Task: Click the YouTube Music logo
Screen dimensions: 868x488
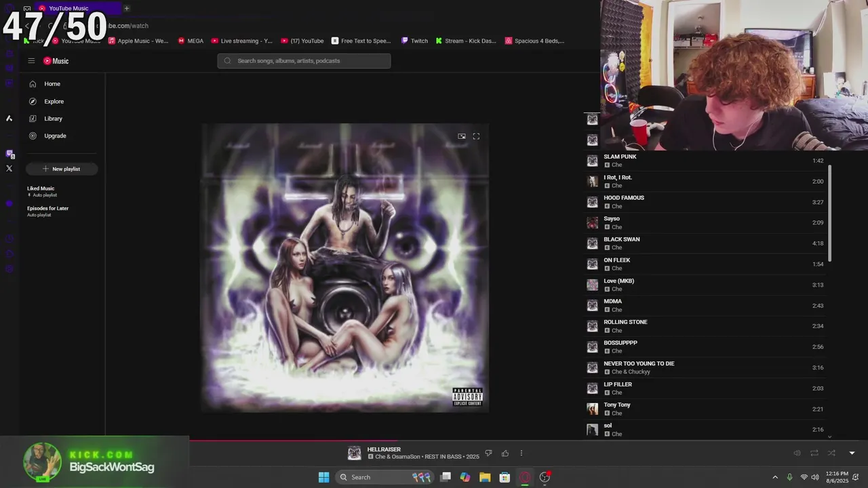Action: click(x=56, y=61)
